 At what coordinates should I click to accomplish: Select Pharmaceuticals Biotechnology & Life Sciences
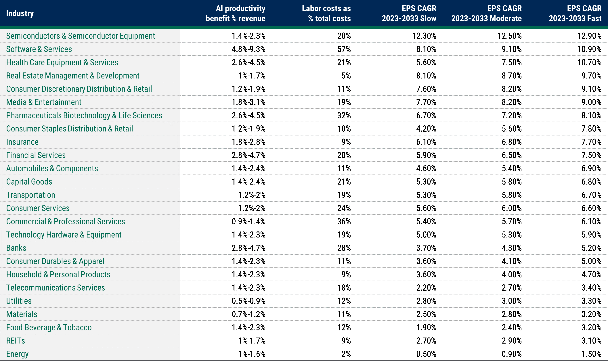pyautogui.click(x=84, y=115)
